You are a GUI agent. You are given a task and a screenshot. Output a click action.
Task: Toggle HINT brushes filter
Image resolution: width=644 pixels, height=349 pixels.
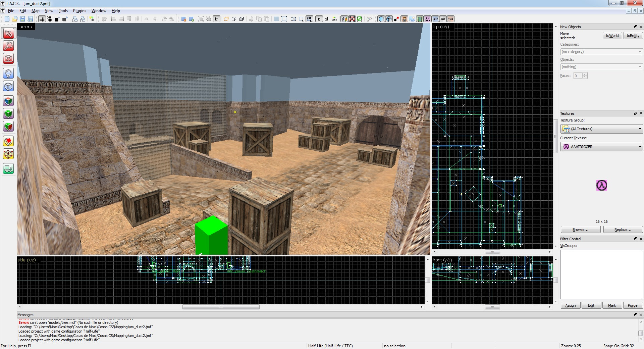point(435,19)
